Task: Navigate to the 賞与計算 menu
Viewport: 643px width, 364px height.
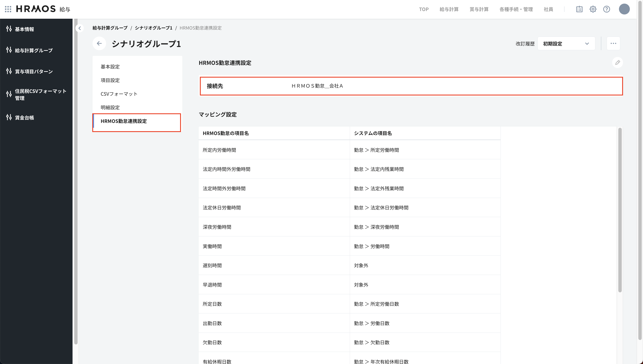Action: (479, 9)
